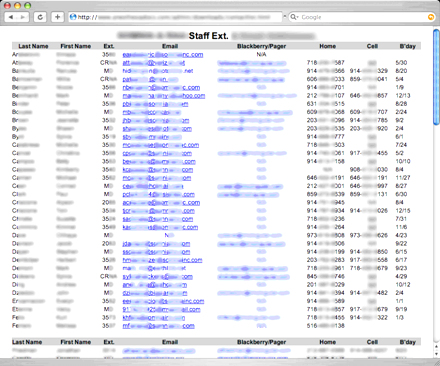This screenshot has height=366, width=440.
Task: Open the email link in the 9/2 birthday row
Action: click(156, 120)
